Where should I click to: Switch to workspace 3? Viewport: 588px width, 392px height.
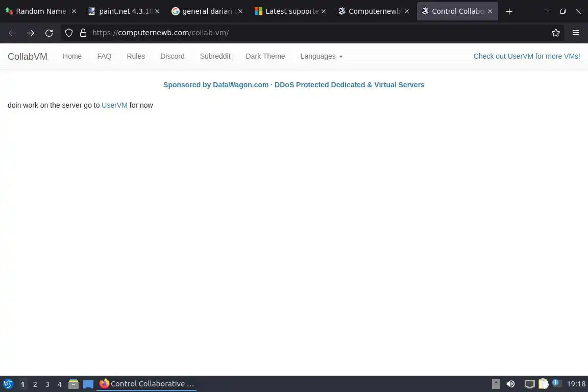point(47,384)
